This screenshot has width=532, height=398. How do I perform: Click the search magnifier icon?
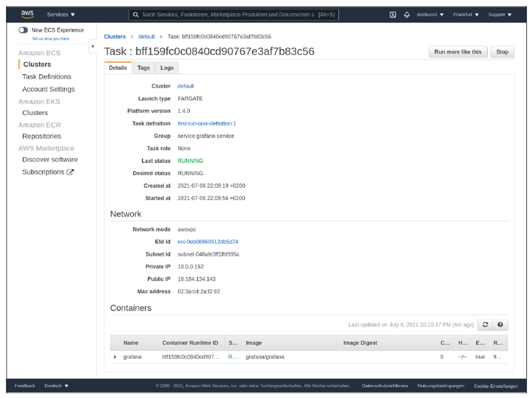pos(136,15)
